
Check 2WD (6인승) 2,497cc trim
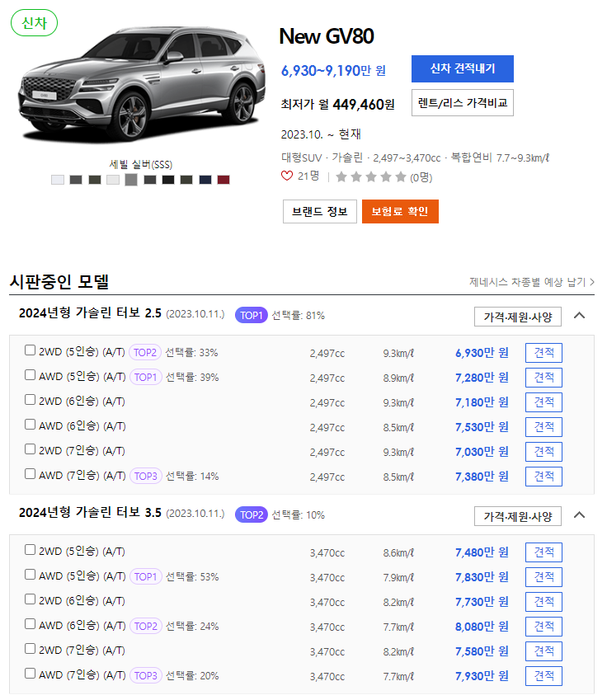click(30, 399)
